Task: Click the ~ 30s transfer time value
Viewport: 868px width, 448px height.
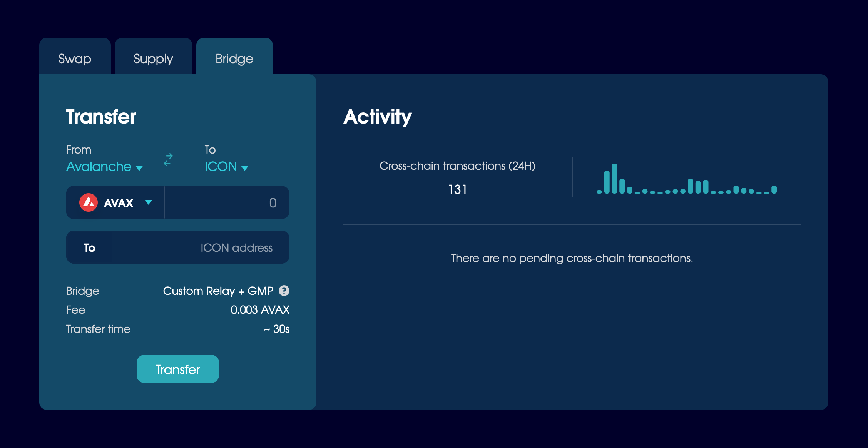Action: (x=276, y=329)
